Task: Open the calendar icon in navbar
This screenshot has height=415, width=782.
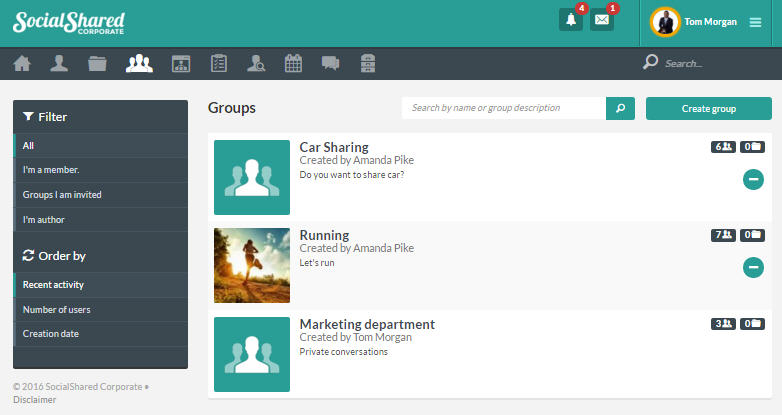Action: tap(293, 63)
